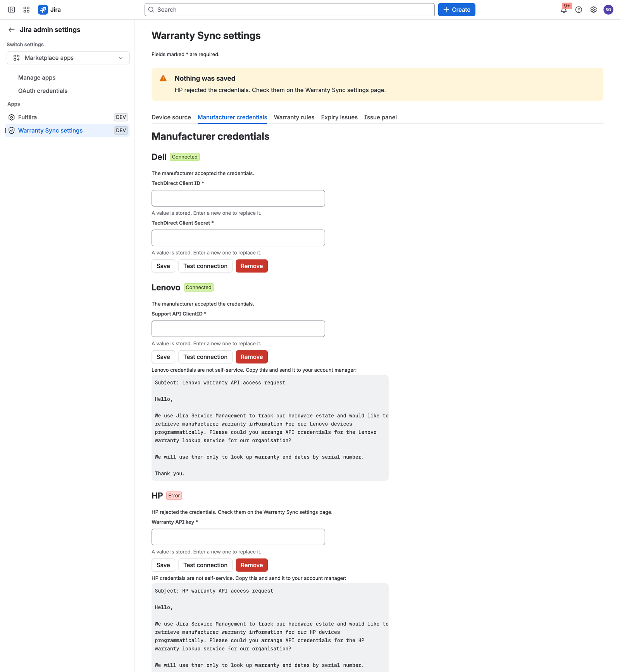Select Warranty Sync settings in sidebar
Image resolution: width=620 pixels, height=672 pixels.
click(x=67, y=131)
